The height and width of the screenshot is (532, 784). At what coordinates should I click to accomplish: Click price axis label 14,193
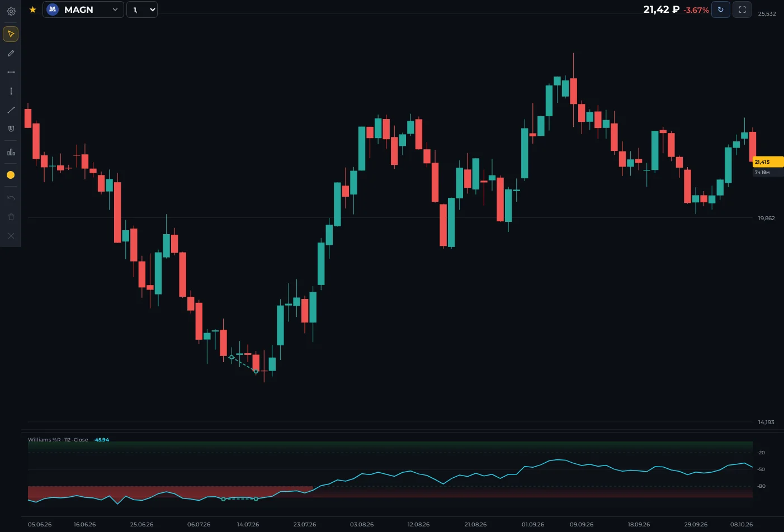(766, 422)
